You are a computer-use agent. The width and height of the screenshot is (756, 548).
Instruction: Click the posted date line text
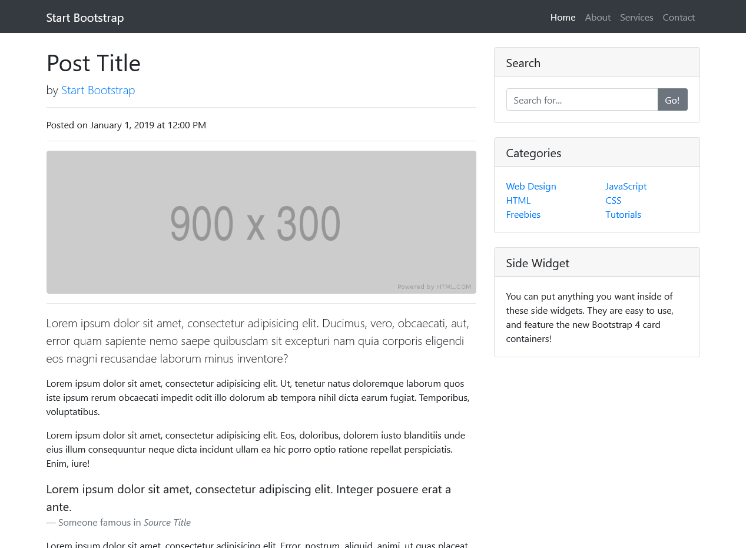(126, 125)
